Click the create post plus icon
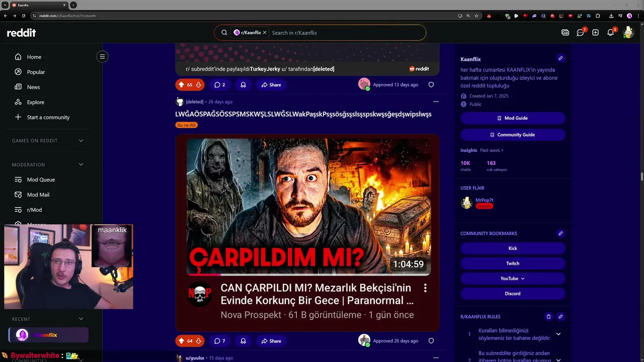The image size is (644, 362). click(x=595, y=33)
